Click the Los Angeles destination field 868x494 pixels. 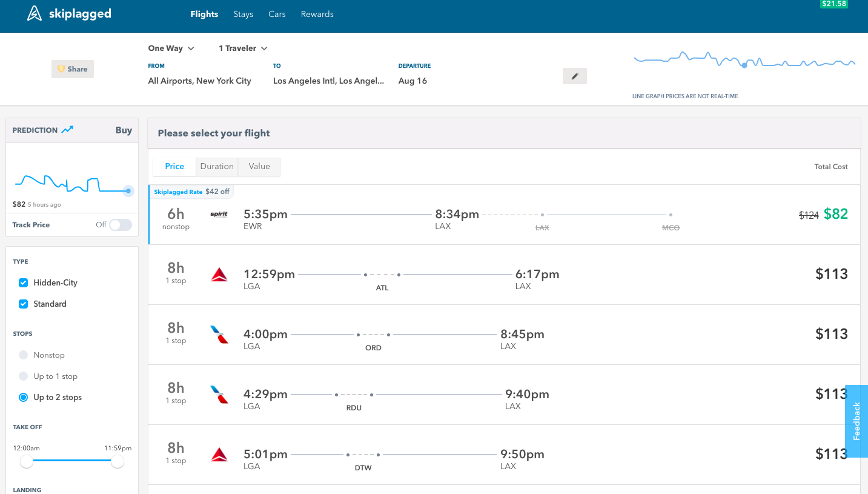pos(328,81)
